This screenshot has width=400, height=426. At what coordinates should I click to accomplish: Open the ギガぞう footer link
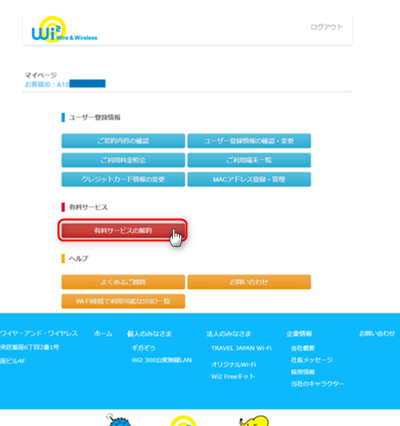[143, 348]
